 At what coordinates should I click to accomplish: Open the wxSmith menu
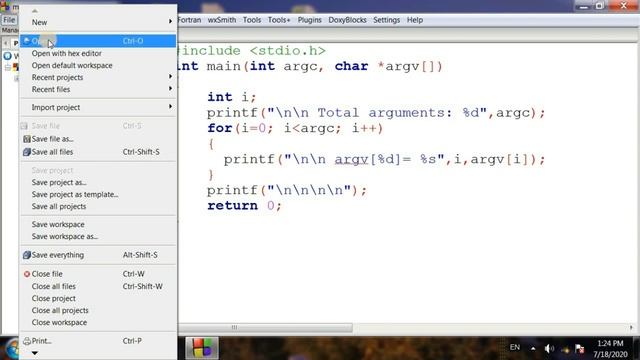(x=222, y=20)
